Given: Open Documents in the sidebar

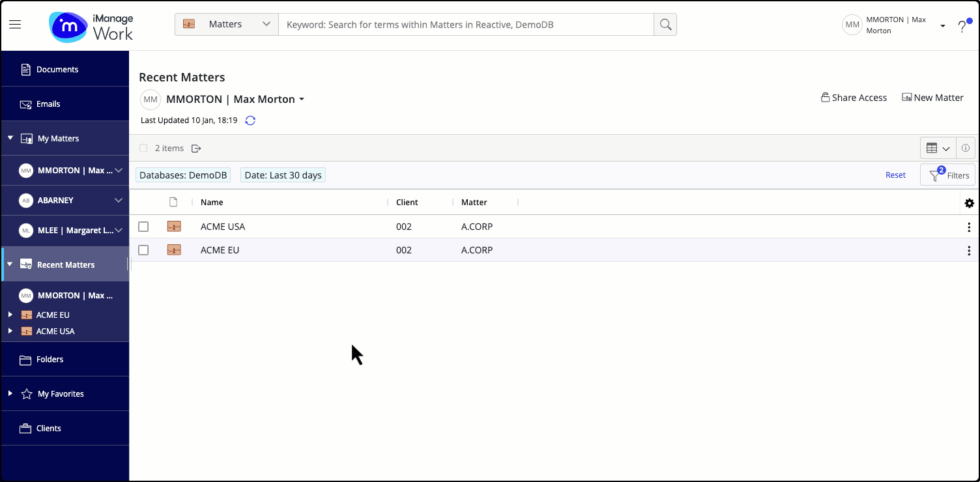Looking at the screenshot, I should (x=57, y=70).
